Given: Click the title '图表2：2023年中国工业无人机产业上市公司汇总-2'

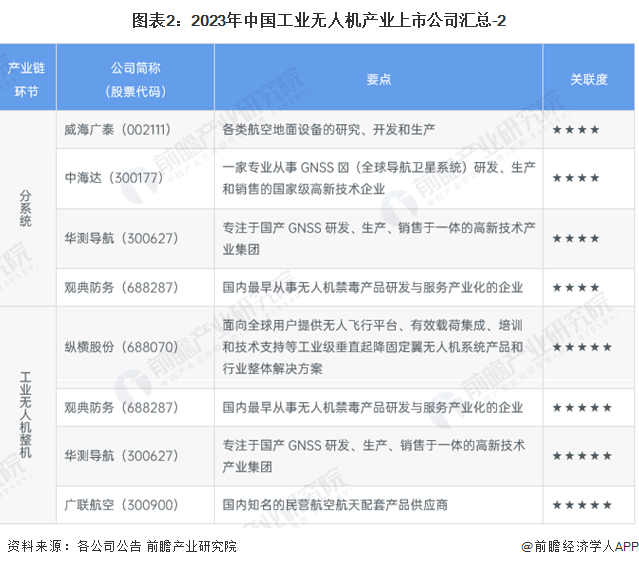Looking at the screenshot, I should 319,20.
